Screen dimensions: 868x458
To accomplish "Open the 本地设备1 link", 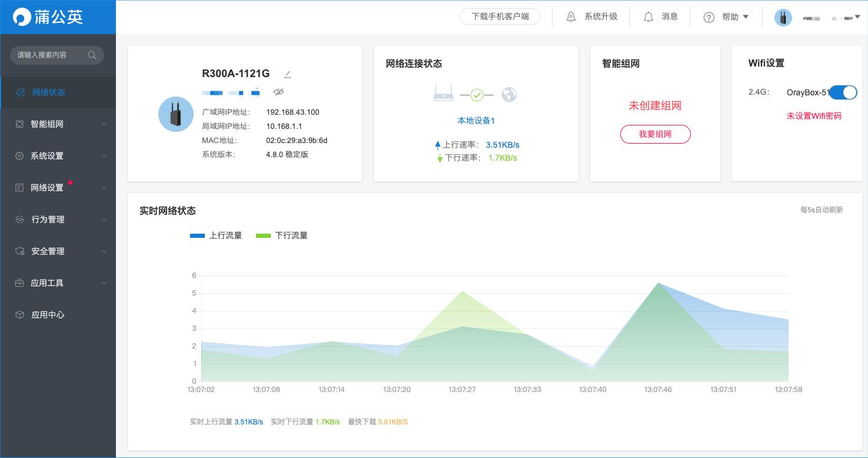I will coord(475,120).
